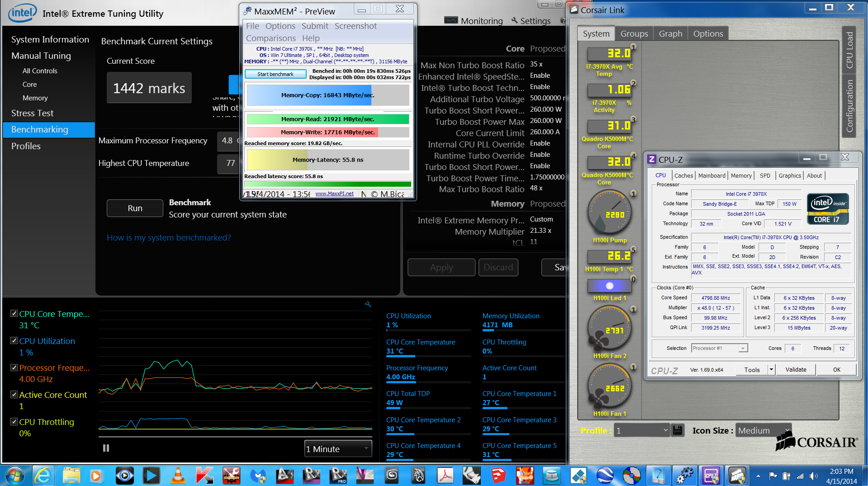Click the MaxxMEM title bar icon
Viewport: 868px width, 486px height.
pos(247,11)
